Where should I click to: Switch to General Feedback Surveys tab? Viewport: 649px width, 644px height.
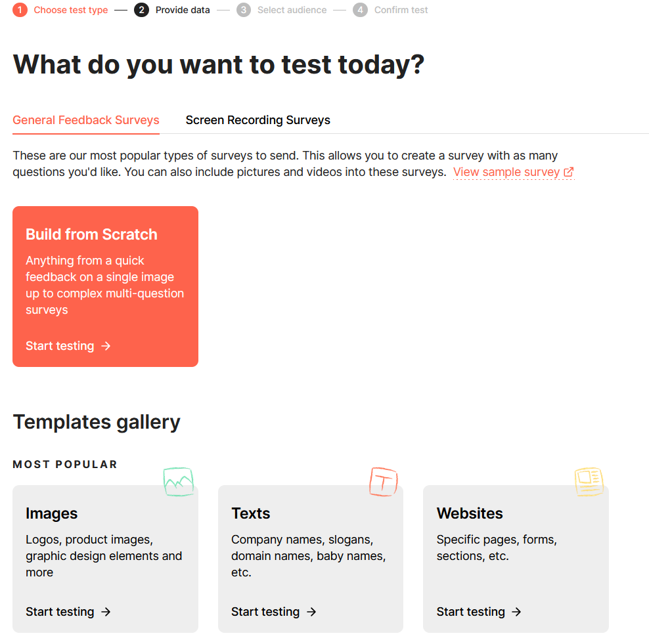(x=86, y=120)
